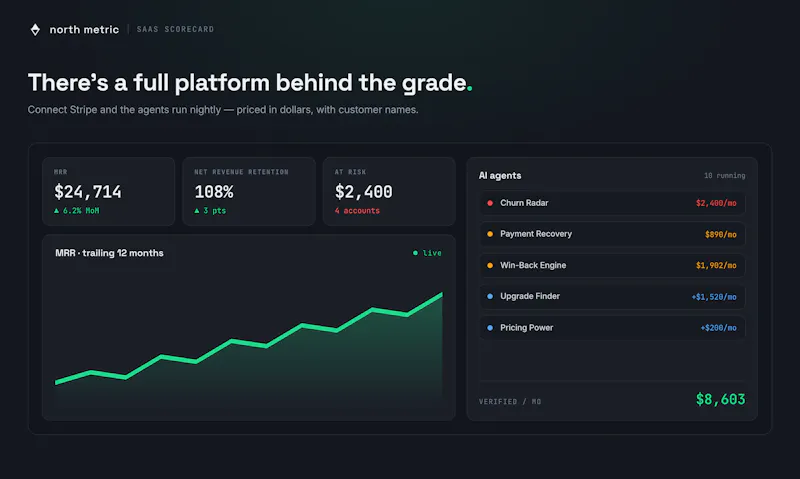Click the blue dot beside Pricing Power
Image resolution: width=800 pixels, height=479 pixels.
click(x=490, y=327)
